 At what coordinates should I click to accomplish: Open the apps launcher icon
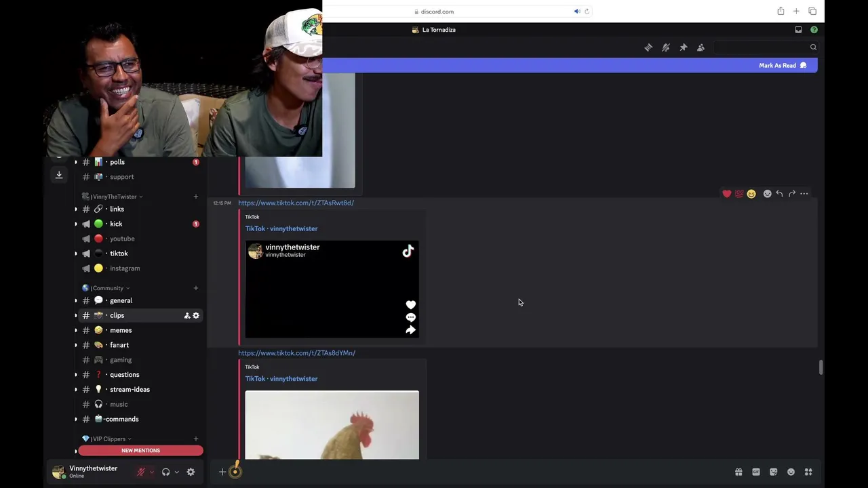pos(808,472)
